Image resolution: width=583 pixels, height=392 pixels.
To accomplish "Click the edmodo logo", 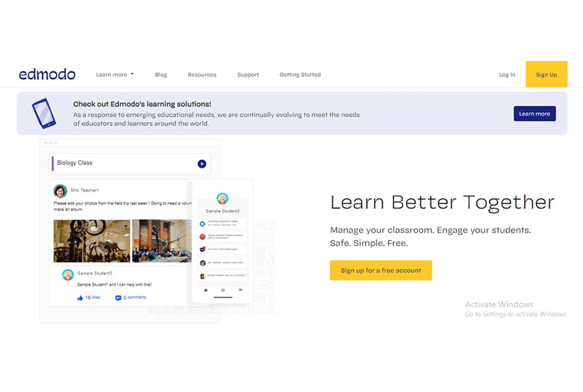I will tap(47, 74).
